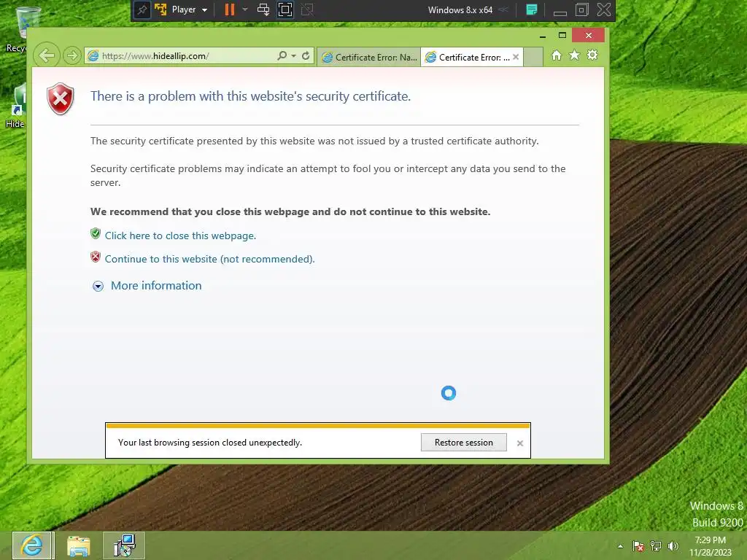
Task: Minimize the Internet Explorer window
Action: coord(543,36)
